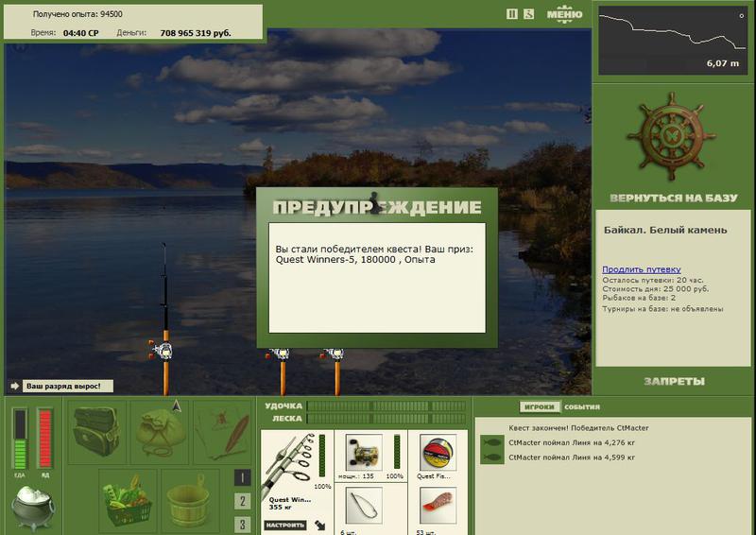756x535 pixels.
Task: Click the red ЯД level bar
Action: (x=44, y=439)
